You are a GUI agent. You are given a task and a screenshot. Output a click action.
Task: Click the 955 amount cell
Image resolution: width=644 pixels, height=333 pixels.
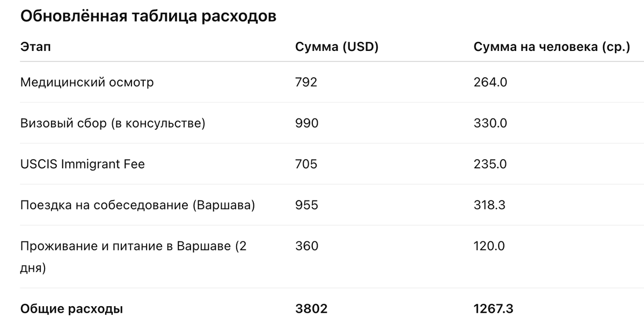tap(306, 205)
